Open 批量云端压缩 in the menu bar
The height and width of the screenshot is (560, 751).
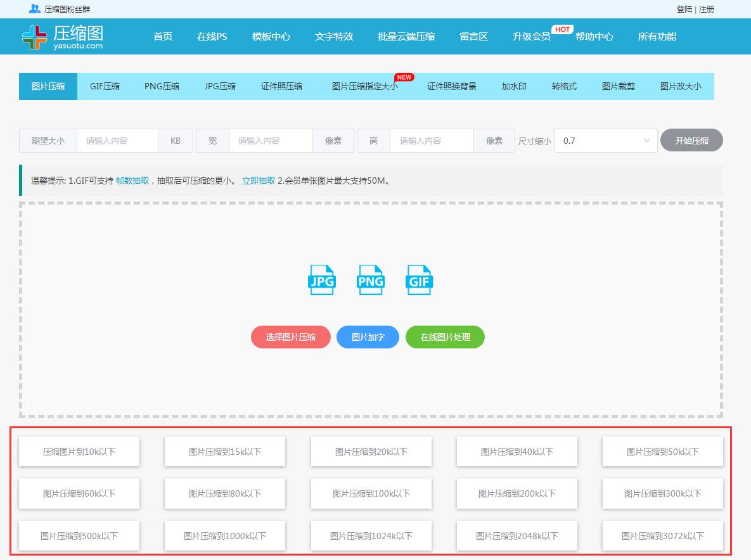tap(404, 37)
